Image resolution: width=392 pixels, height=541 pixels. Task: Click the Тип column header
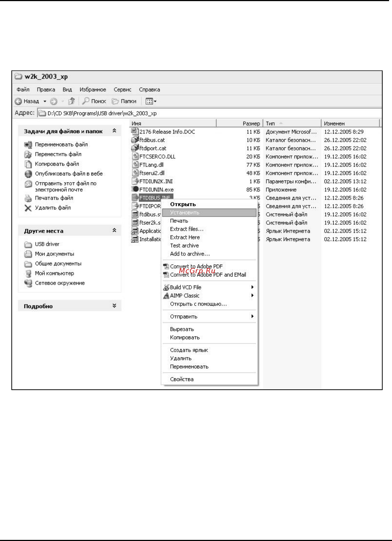(292, 123)
